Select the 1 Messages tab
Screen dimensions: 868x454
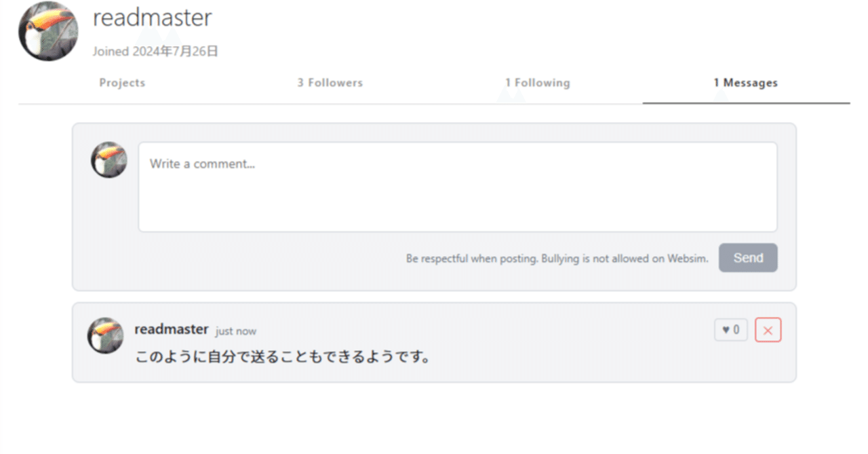(745, 83)
